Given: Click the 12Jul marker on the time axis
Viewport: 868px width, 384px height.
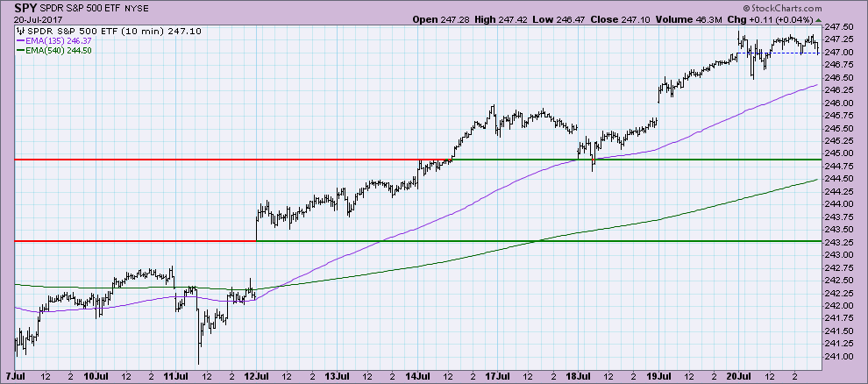Looking at the screenshot, I should click(x=255, y=374).
